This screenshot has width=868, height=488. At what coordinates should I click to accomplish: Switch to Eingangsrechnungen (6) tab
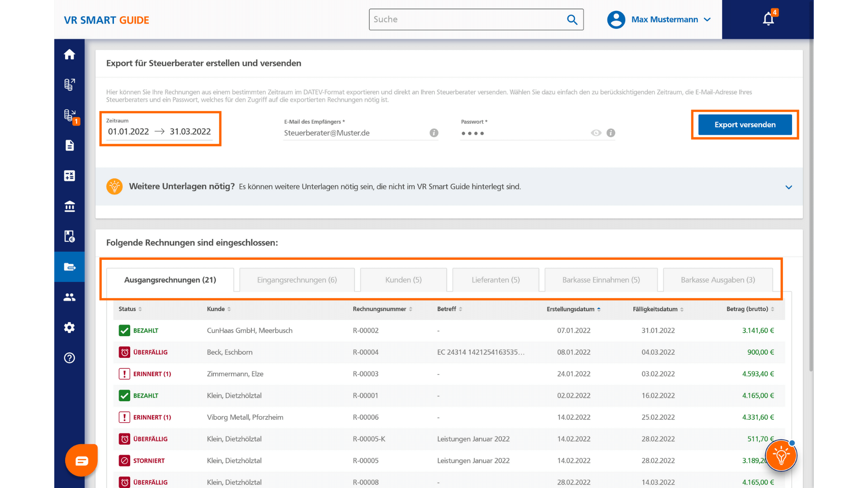tap(297, 280)
